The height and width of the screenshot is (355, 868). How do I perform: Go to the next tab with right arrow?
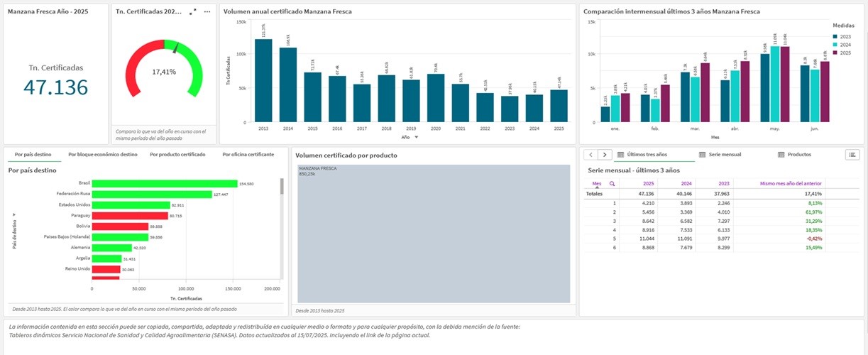point(605,154)
